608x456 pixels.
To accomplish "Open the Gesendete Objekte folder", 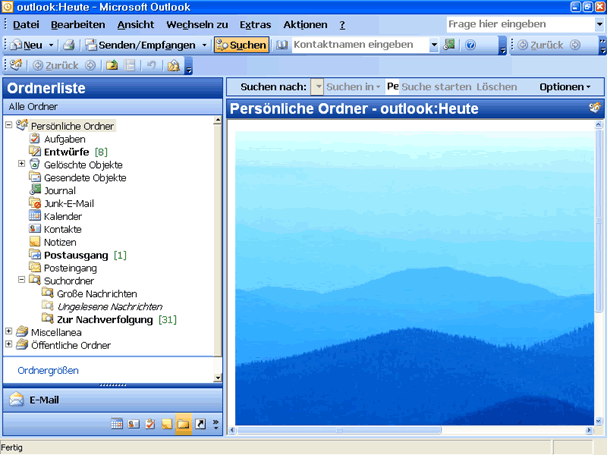I will pyautogui.click(x=85, y=178).
